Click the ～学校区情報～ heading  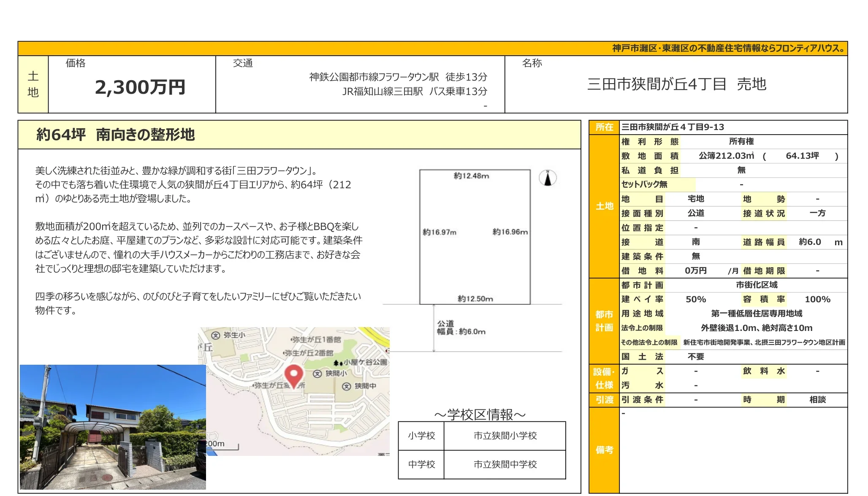480,415
